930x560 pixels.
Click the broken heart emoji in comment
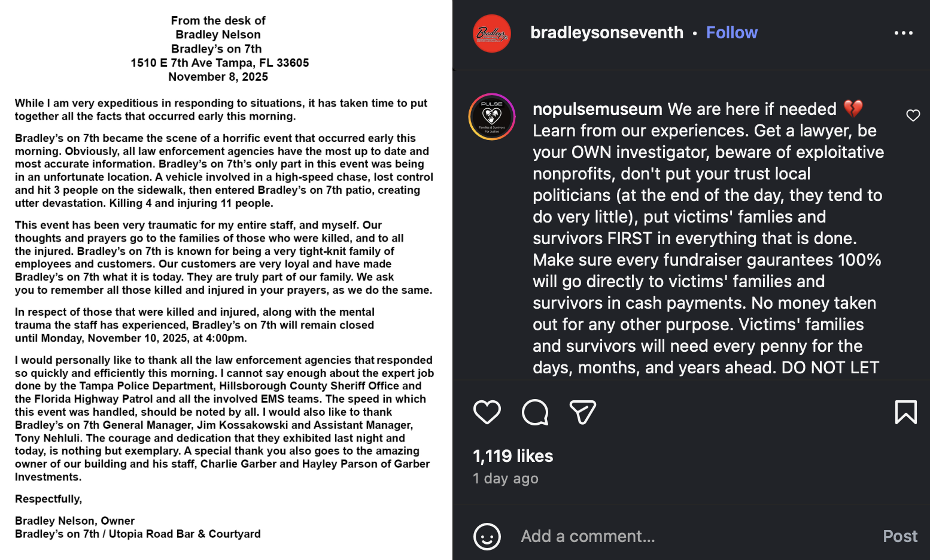point(853,109)
